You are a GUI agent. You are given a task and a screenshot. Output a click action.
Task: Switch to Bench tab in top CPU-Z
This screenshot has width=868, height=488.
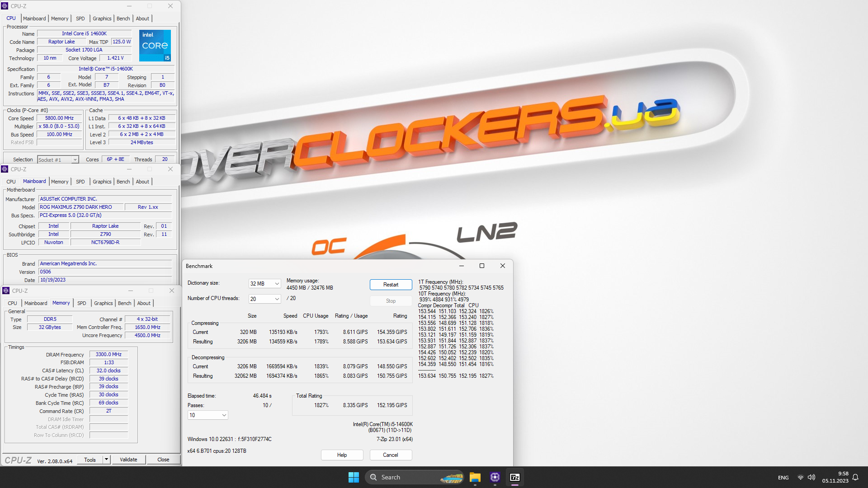[123, 19]
